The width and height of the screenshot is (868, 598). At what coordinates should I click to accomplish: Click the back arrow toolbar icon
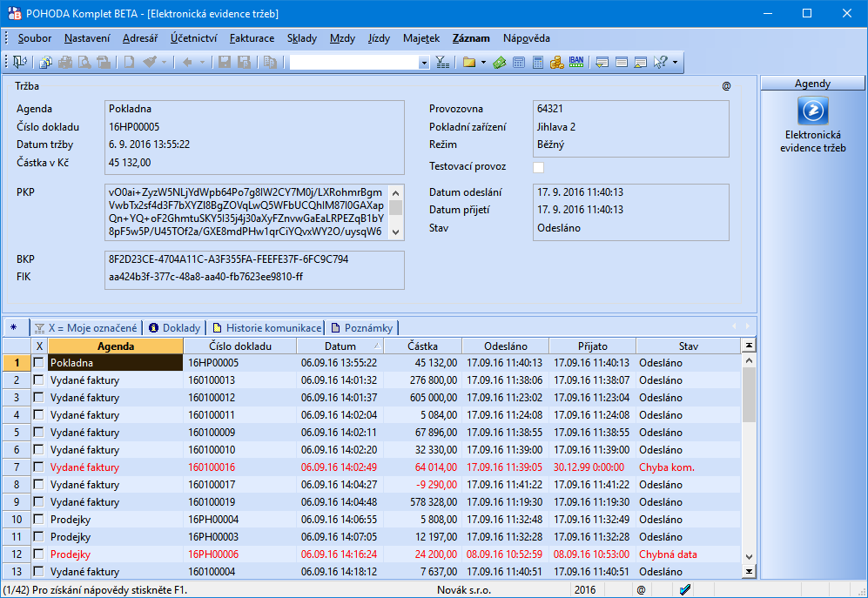click(x=187, y=62)
